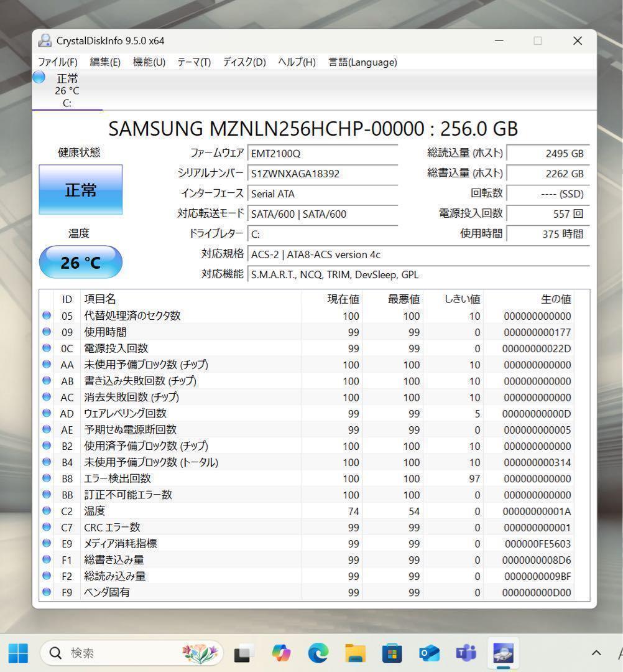Show hidden system tray icons

point(596,653)
